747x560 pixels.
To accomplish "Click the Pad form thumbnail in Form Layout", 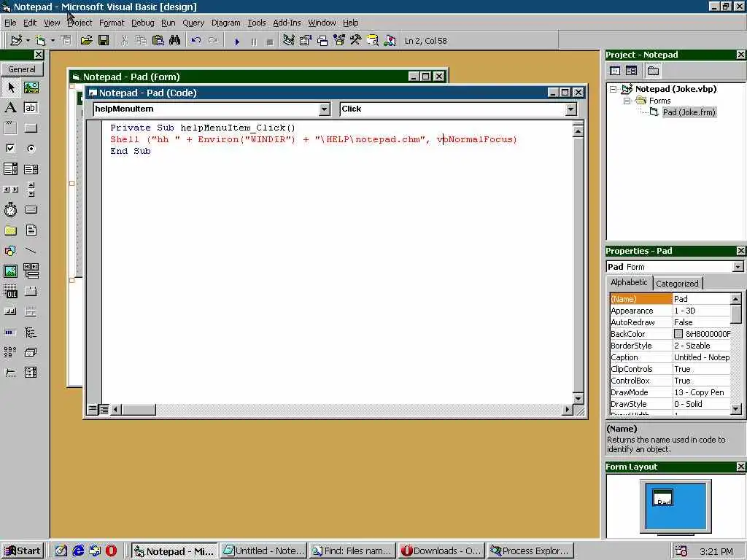I will click(x=662, y=497).
